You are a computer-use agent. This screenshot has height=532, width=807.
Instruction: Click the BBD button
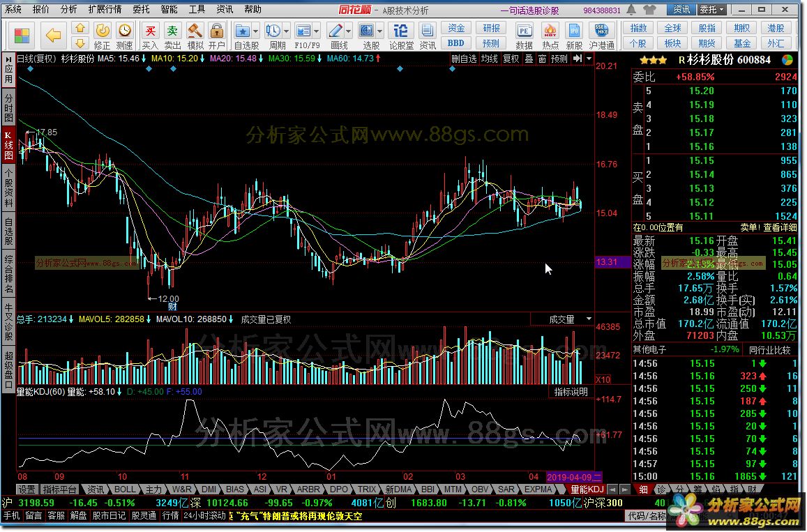[x=456, y=43]
